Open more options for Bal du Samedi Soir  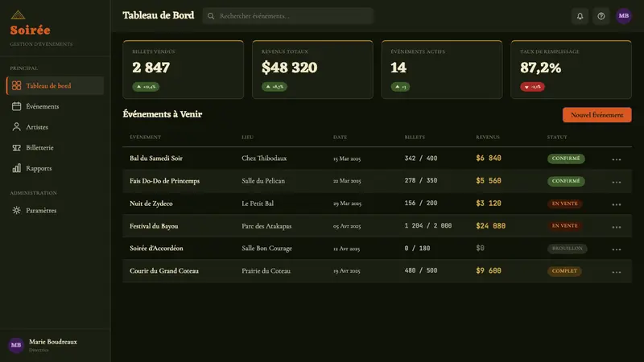(616, 159)
